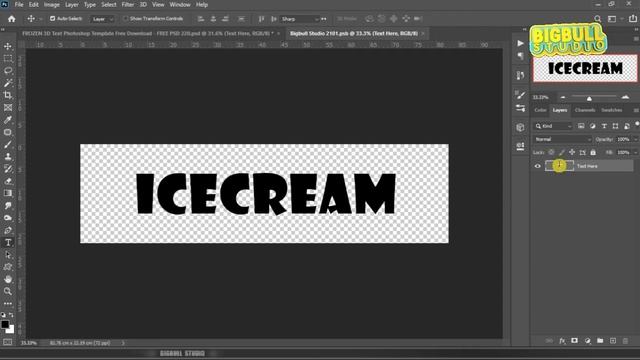The width and height of the screenshot is (640, 360).
Task: Open the Normal blend mode dropdown
Action: [562, 139]
